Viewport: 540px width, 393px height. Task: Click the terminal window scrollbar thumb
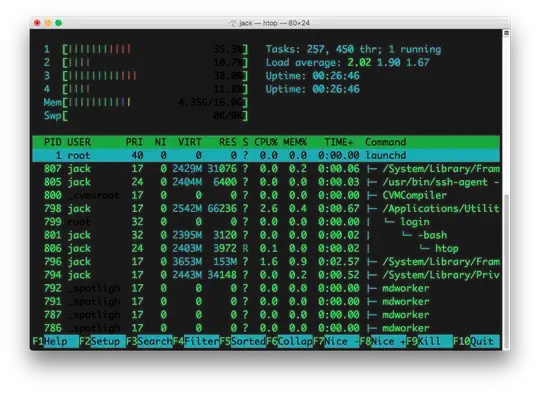coord(506,271)
